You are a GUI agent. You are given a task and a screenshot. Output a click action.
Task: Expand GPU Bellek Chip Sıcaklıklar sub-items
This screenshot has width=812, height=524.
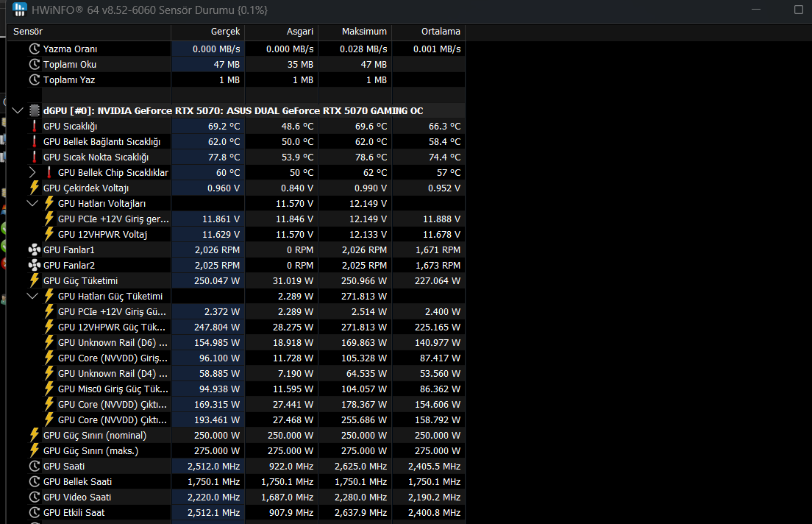[32, 173]
